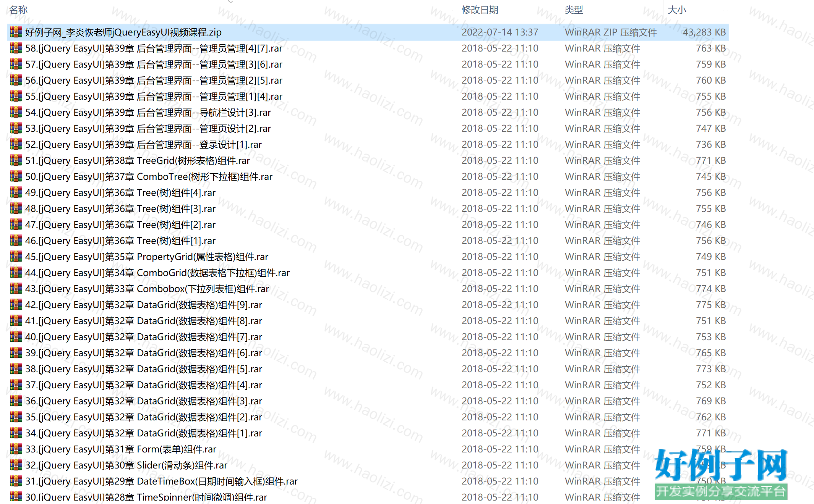Click the archive icon of file 37 DataGrid[4].rar
The width and height of the screenshot is (814, 504).
16,385
